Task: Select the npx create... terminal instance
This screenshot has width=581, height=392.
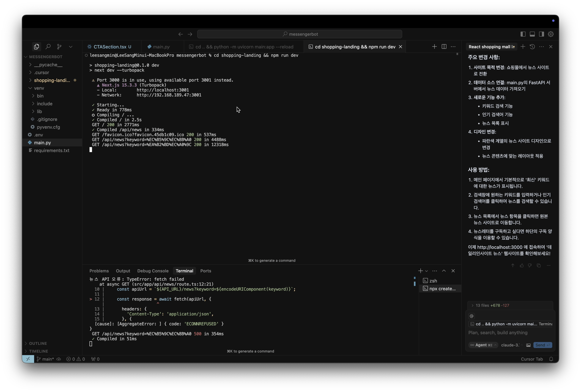Action: (x=440, y=289)
